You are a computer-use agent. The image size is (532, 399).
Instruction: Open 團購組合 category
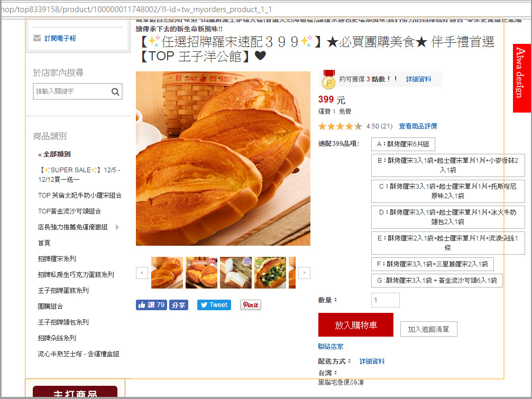(x=51, y=307)
